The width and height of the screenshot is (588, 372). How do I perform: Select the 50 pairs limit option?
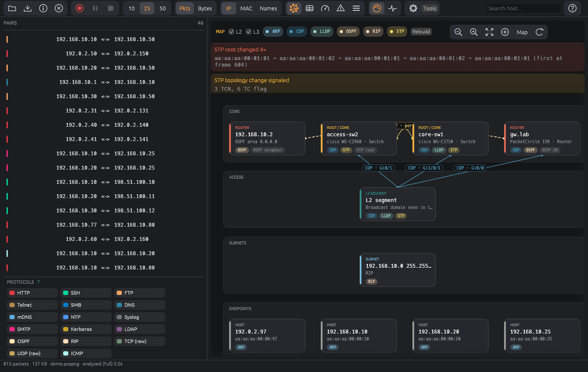(163, 8)
